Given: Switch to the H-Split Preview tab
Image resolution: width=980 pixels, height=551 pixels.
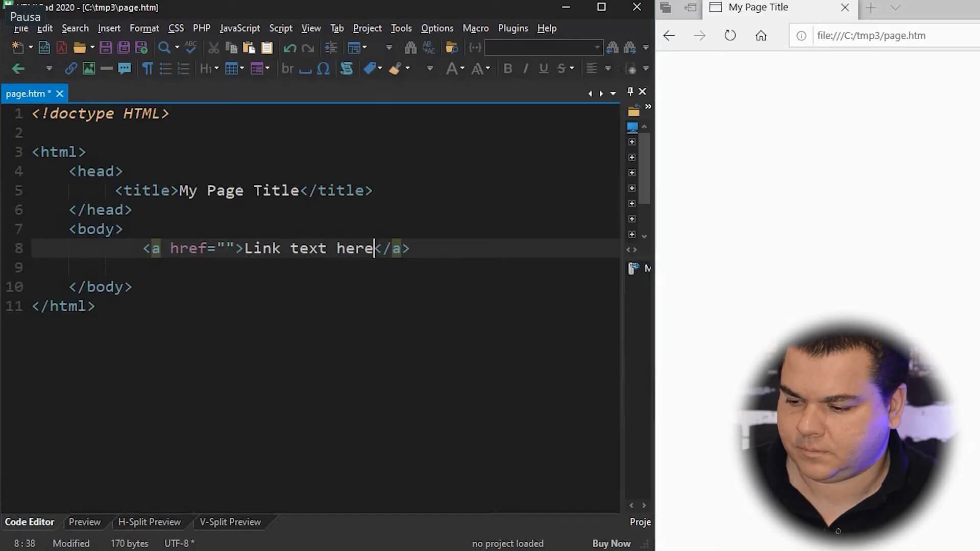Looking at the screenshot, I should tap(149, 522).
